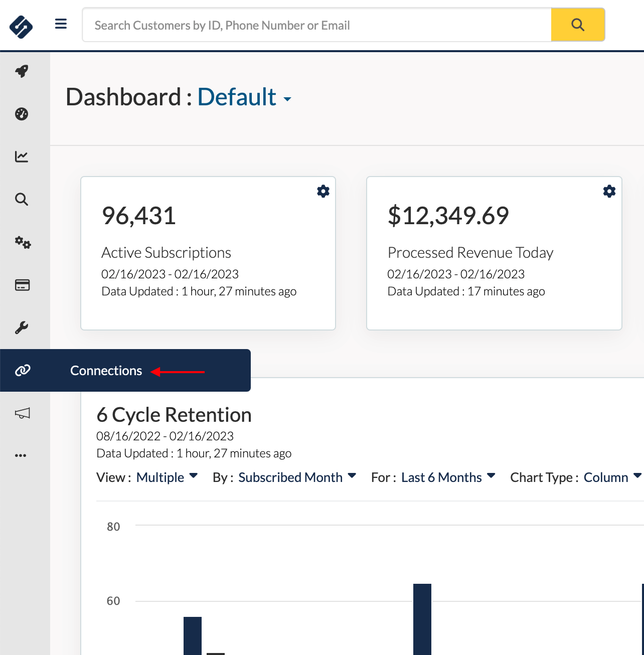
Task: Select the Connections menu item
Action: (106, 371)
